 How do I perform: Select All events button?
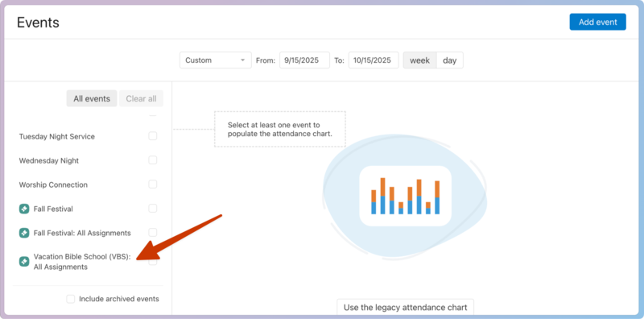[92, 98]
